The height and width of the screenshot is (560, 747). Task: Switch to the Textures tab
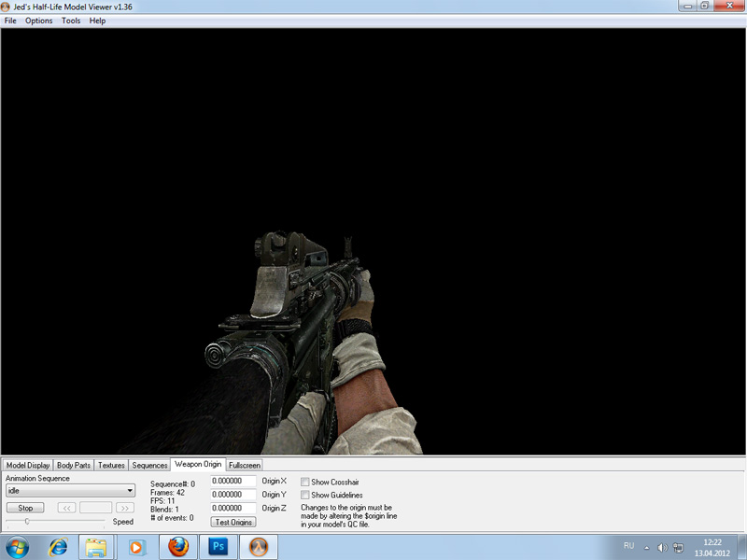tap(111, 465)
